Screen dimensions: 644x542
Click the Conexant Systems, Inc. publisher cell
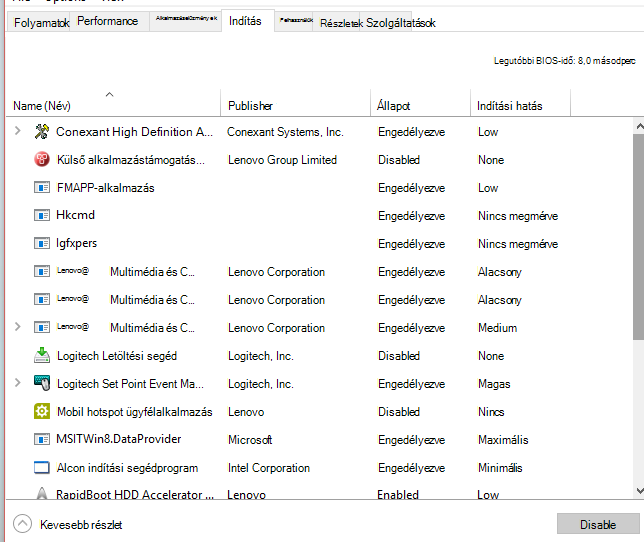[285, 132]
